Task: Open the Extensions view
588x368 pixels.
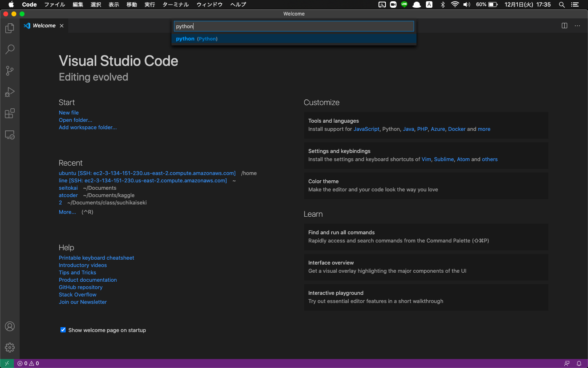Action: (x=10, y=113)
